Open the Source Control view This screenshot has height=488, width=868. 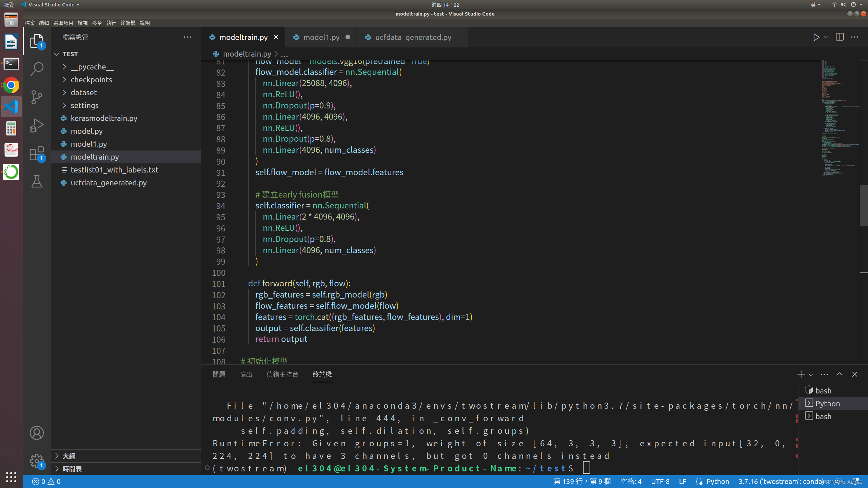37,97
